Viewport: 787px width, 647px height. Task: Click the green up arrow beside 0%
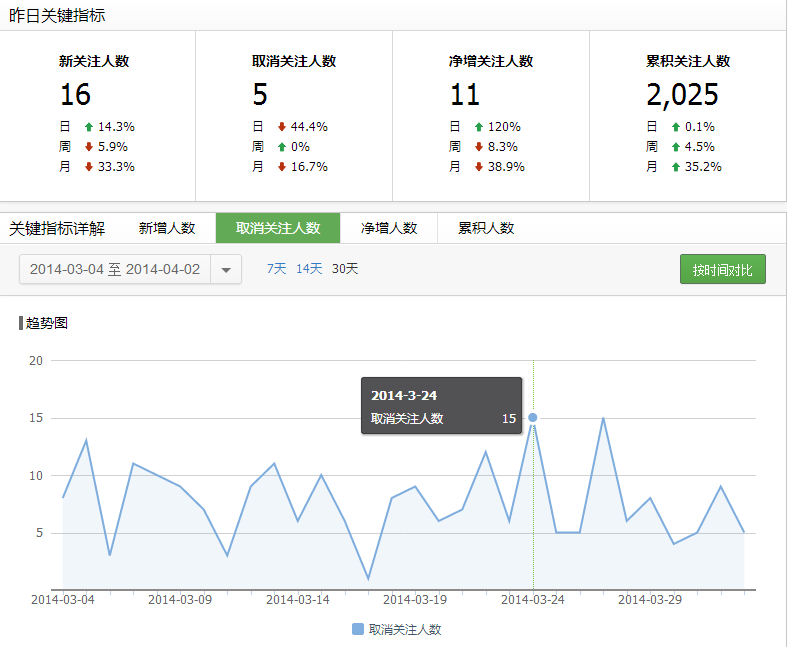tap(282, 147)
